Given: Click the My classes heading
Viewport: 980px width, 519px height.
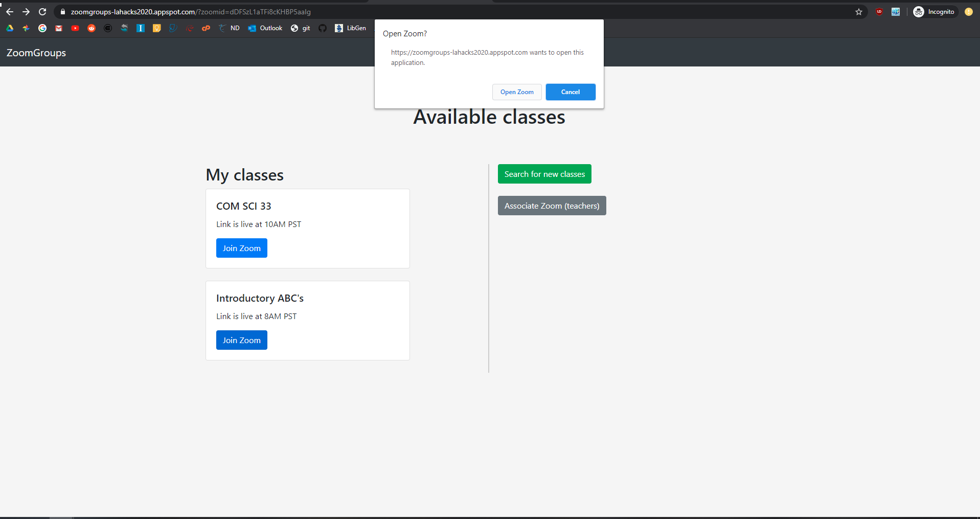Looking at the screenshot, I should click(245, 175).
